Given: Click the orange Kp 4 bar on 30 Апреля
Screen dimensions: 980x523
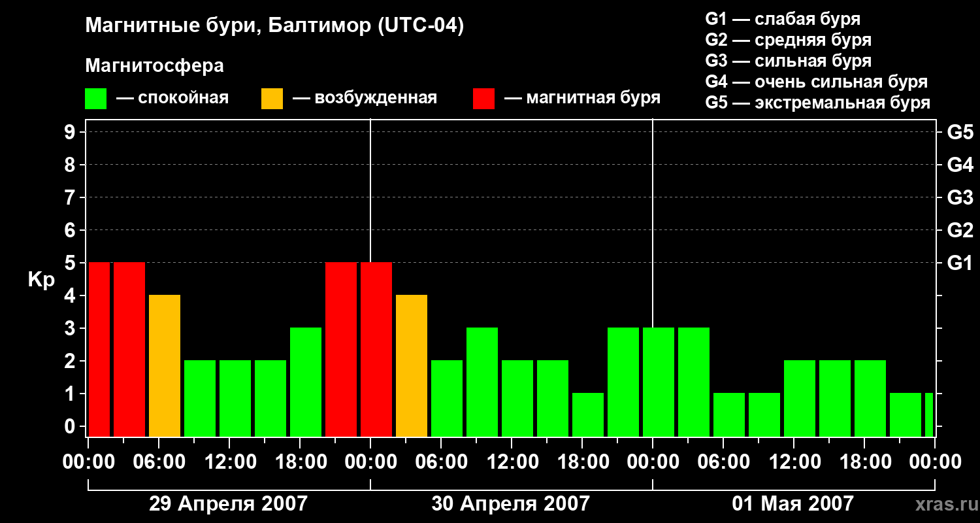Looking at the screenshot, I should tap(412, 366).
